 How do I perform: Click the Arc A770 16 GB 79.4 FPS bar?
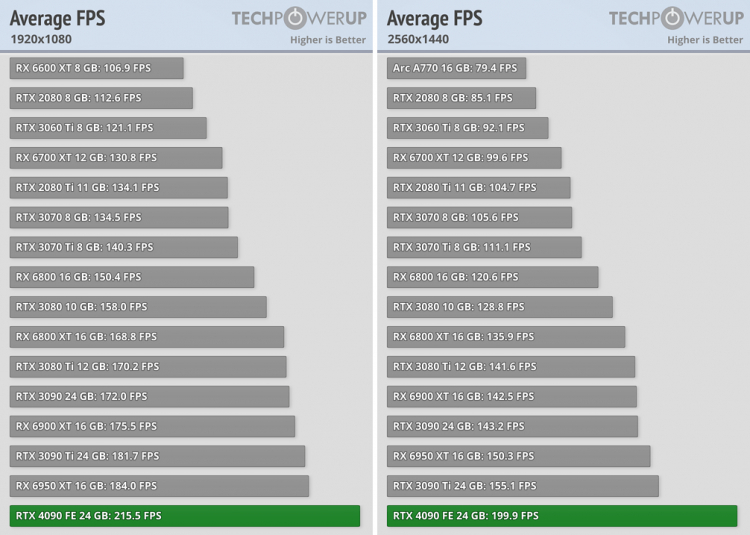pos(456,68)
